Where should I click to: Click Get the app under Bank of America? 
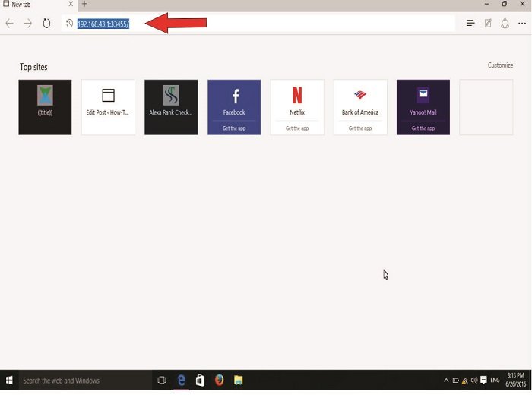360,128
